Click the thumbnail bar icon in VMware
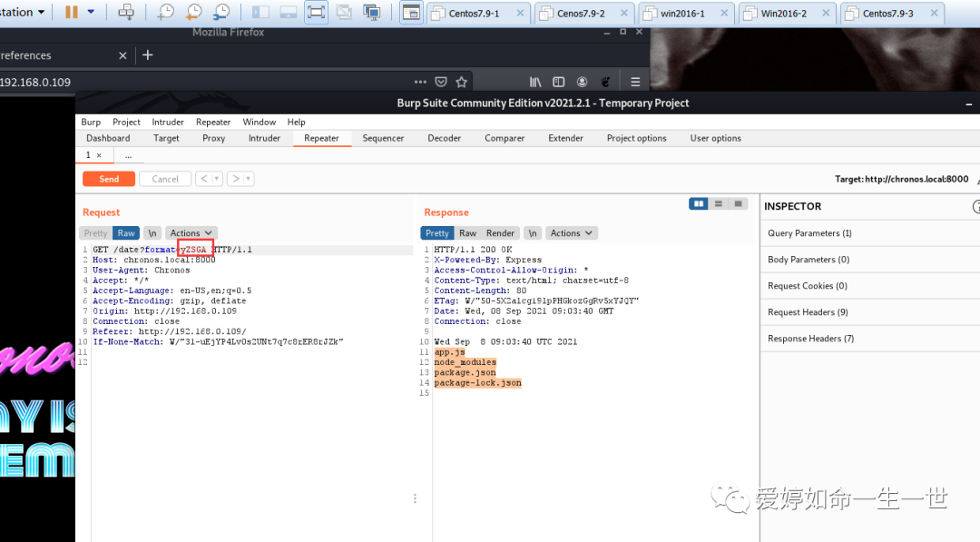 289,12
